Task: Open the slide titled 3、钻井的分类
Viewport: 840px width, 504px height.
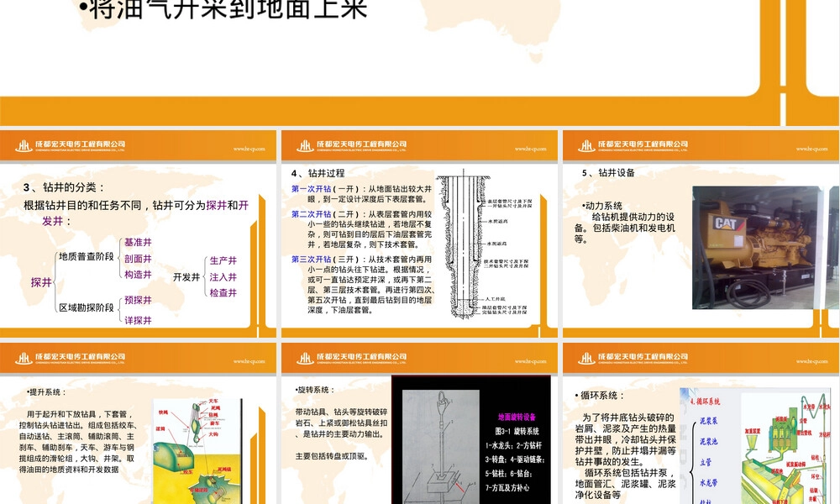Action: click(139, 234)
